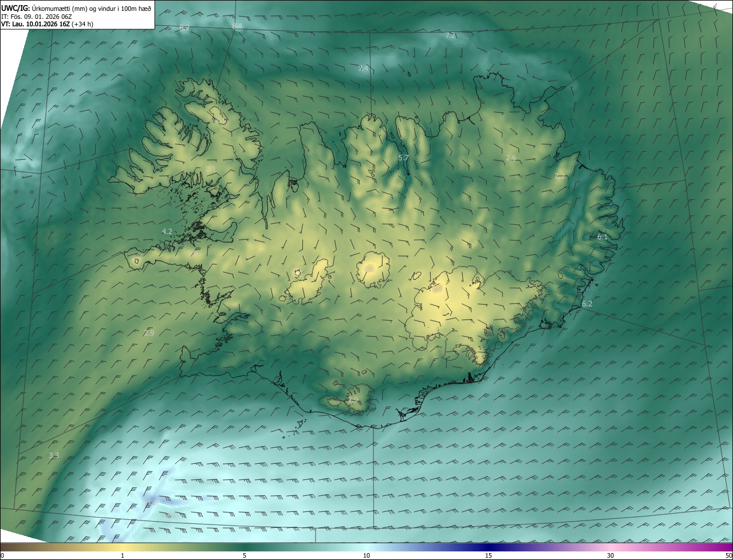Click the 8.2 precipitation value label
Viewport: 733px width, 560px height.
184,27
